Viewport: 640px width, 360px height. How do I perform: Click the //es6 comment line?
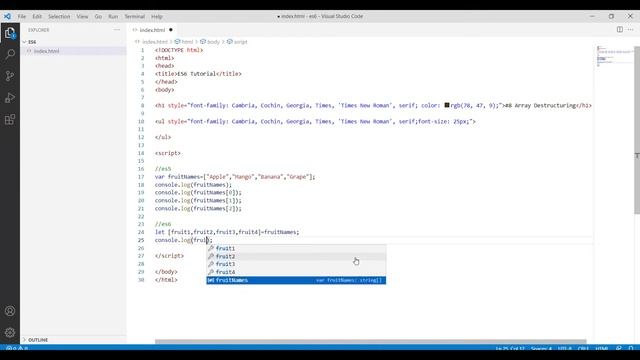coord(163,224)
